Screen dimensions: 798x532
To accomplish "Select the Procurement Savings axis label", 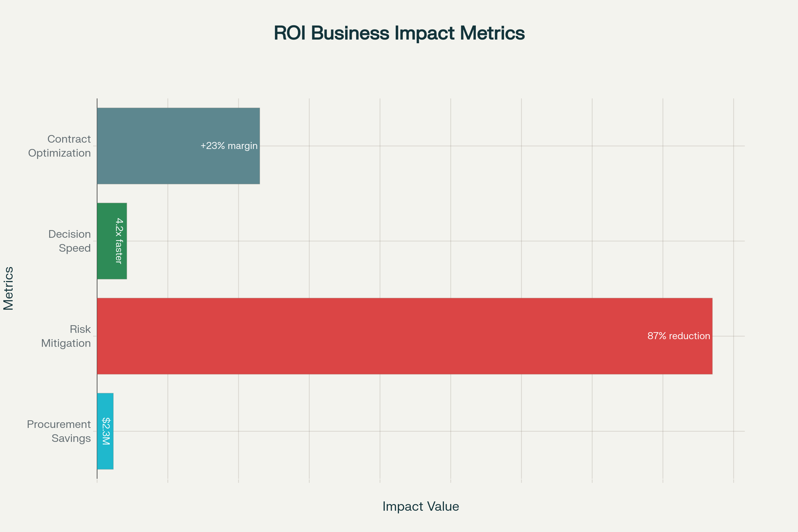I will click(x=60, y=431).
